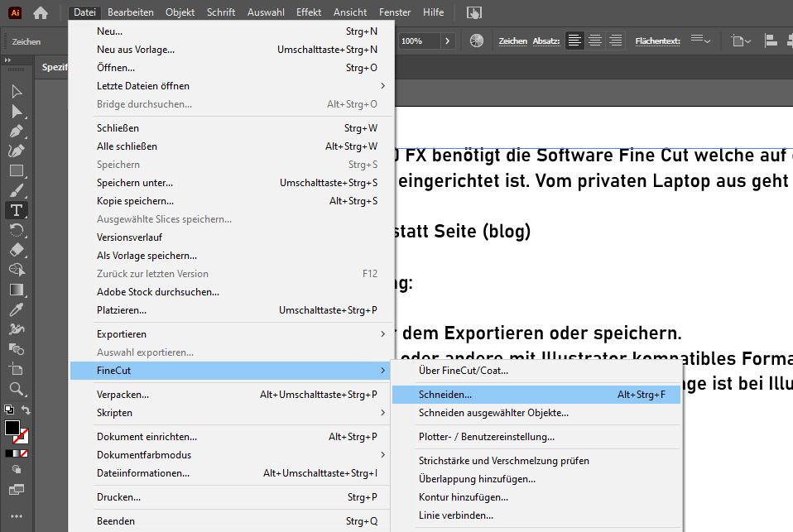Open the Bearbeiten menu
793x532 pixels.
131,12
